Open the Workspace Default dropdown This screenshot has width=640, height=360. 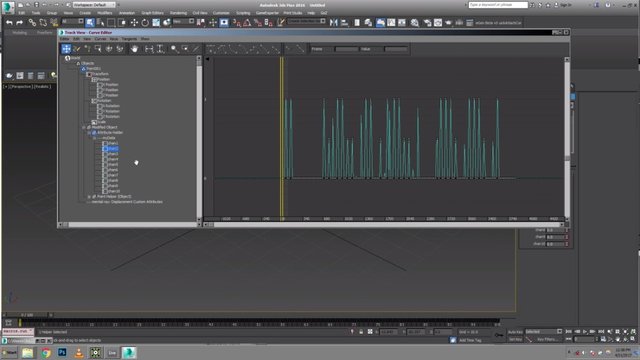pos(94,5)
